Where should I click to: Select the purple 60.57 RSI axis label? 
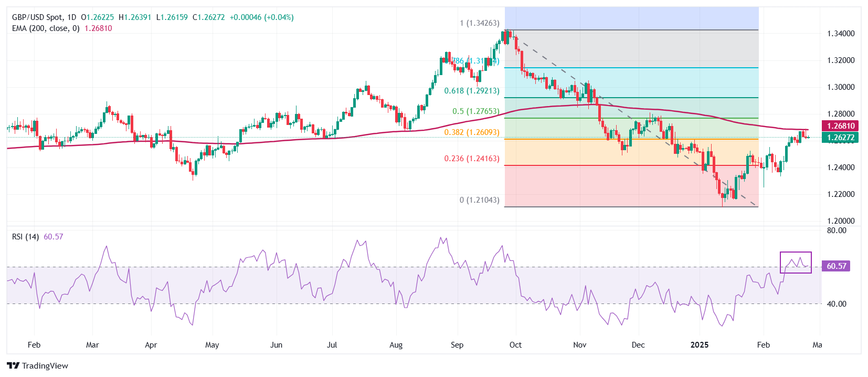click(x=837, y=266)
